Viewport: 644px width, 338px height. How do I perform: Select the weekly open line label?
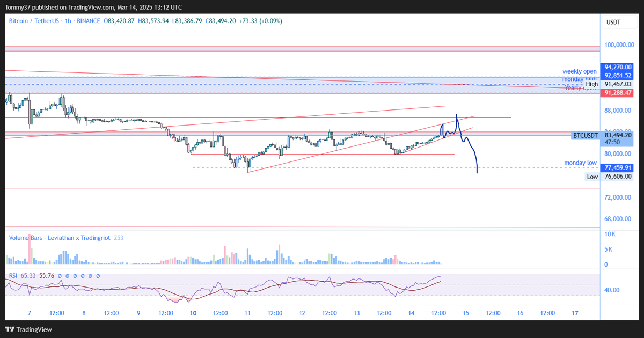click(x=580, y=71)
